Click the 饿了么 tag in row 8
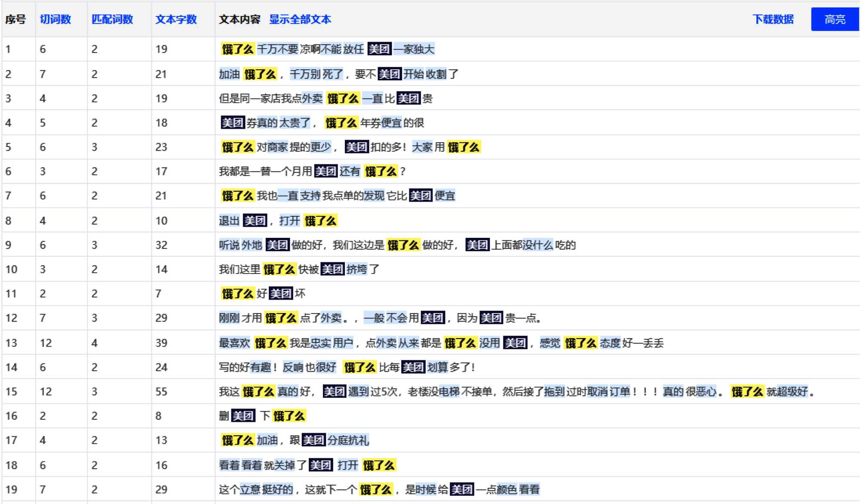Viewport: 860px width, 504px height. 320,221
